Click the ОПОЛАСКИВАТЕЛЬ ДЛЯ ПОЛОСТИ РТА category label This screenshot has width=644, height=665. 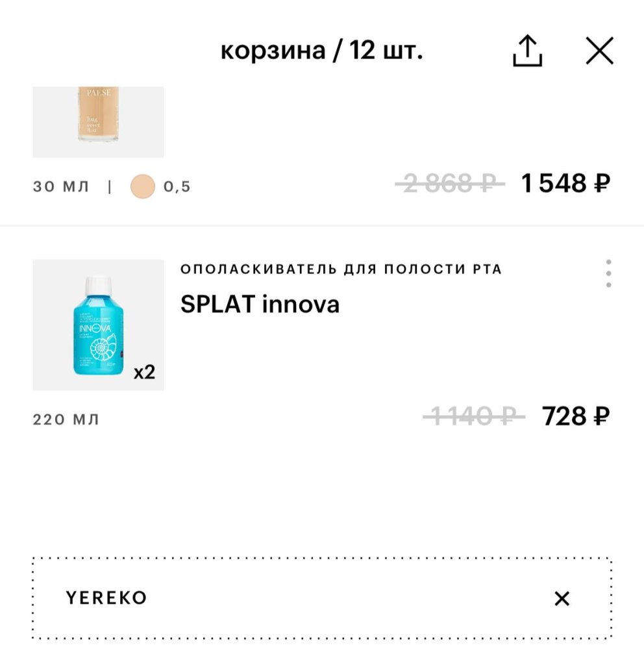341,269
